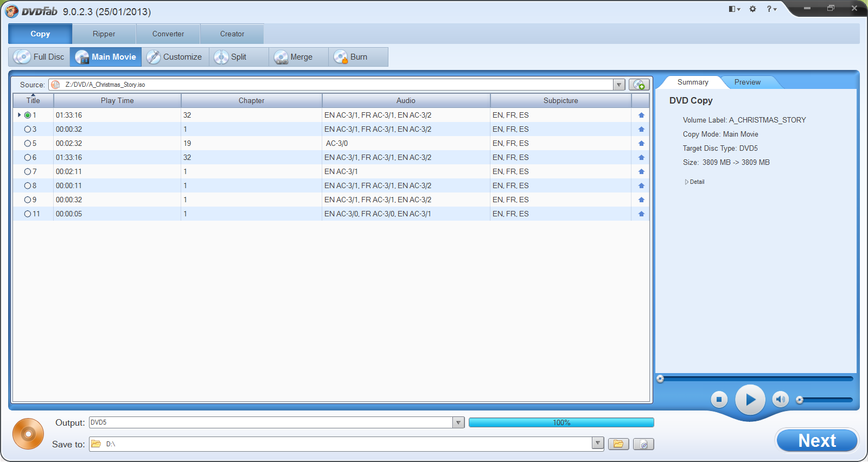Image resolution: width=868 pixels, height=462 pixels.
Task: Click audio 'EN AC-3/0, FR AC-3/0, EN AC-3/1'
Action: click(x=378, y=214)
